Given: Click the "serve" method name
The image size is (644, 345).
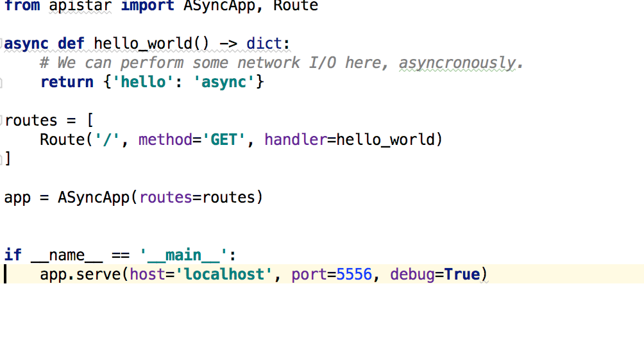Looking at the screenshot, I should pyautogui.click(x=97, y=274).
